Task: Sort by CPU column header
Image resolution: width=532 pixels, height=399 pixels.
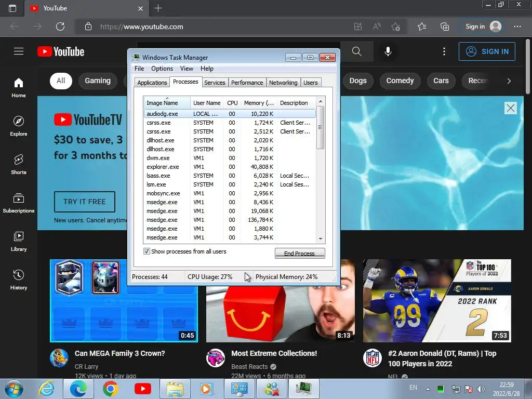Action: point(232,103)
